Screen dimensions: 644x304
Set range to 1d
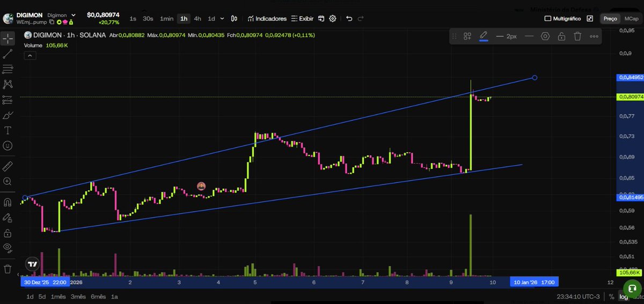(30, 296)
